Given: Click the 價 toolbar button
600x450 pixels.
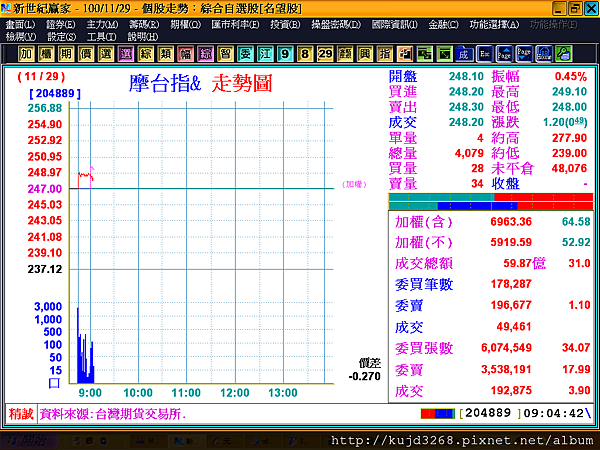Looking at the screenshot, I should tap(86, 54).
